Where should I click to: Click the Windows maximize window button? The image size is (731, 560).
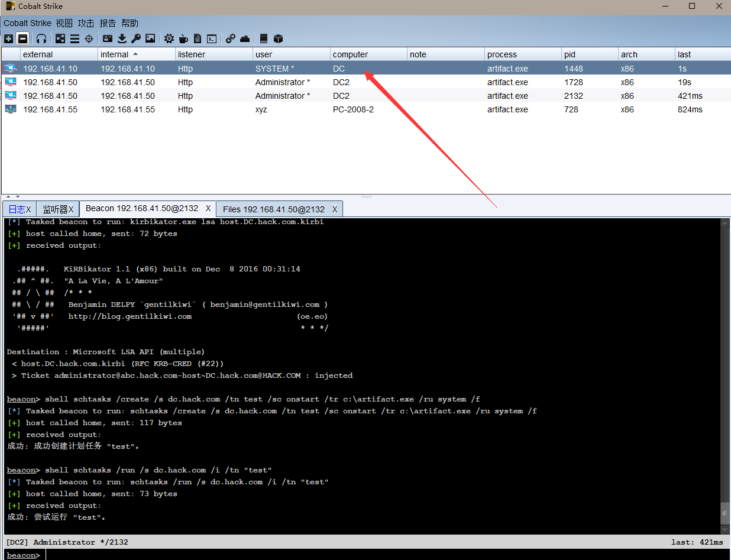click(691, 6)
